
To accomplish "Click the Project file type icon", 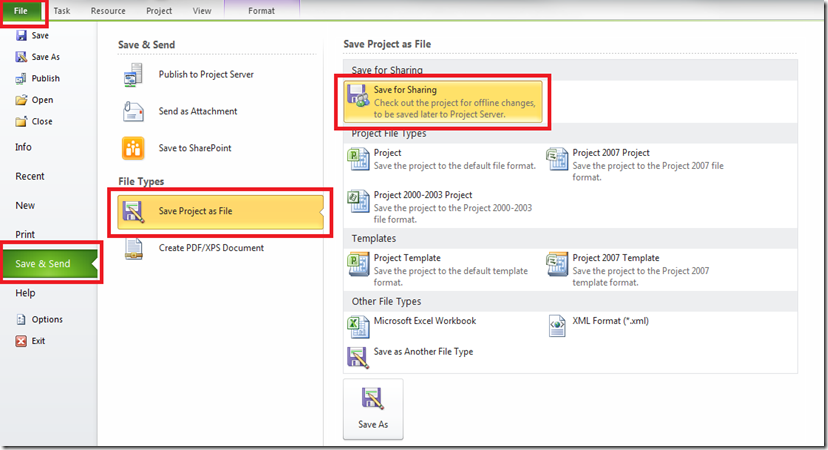I will [359, 159].
